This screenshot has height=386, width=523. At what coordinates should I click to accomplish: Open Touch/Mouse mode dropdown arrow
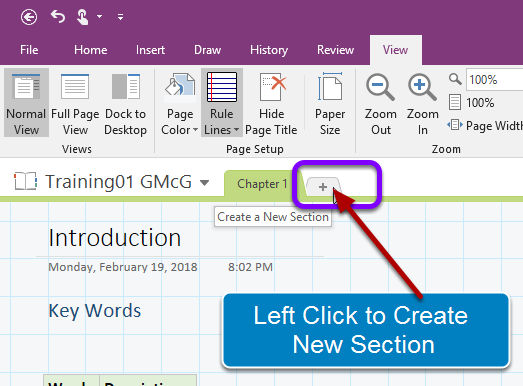point(99,16)
